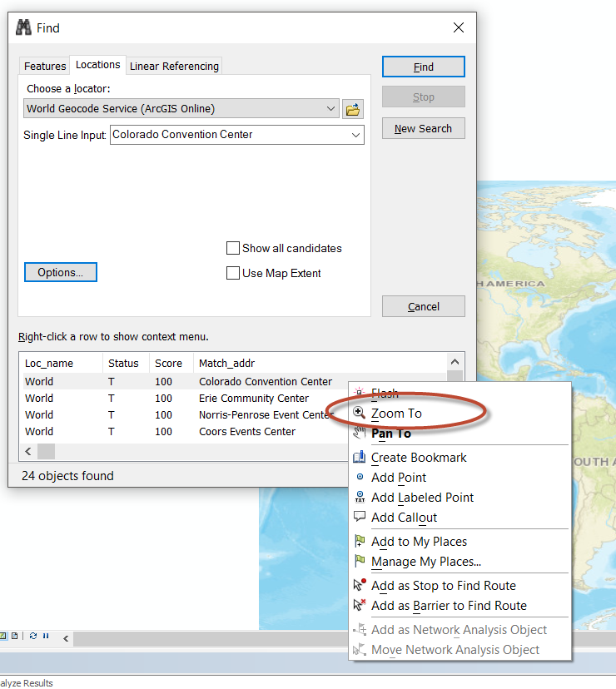Click results horizontal scrollbar thumb
This screenshot has height=689, width=616.
(x=46, y=451)
